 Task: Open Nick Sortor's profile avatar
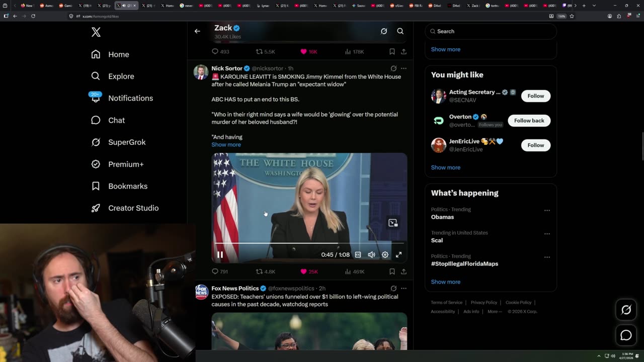(x=201, y=72)
